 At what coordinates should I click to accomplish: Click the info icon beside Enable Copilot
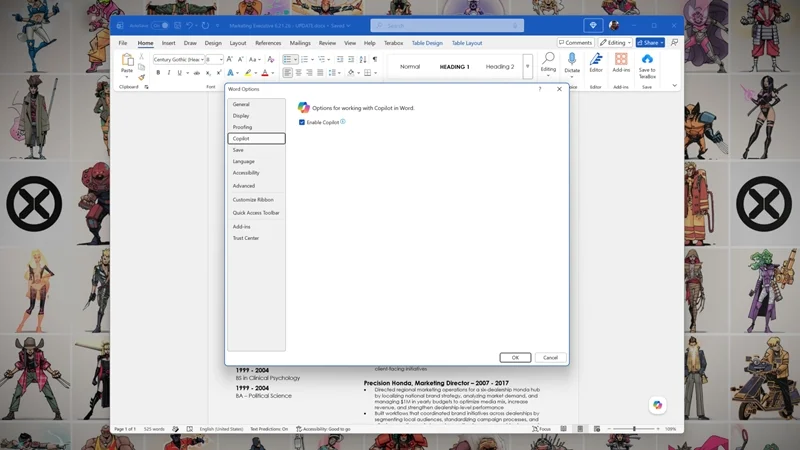(x=343, y=121)
